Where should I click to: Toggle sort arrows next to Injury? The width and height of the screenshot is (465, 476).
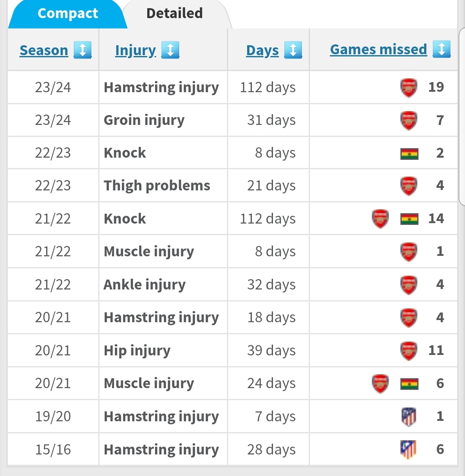tap(170, 50)
